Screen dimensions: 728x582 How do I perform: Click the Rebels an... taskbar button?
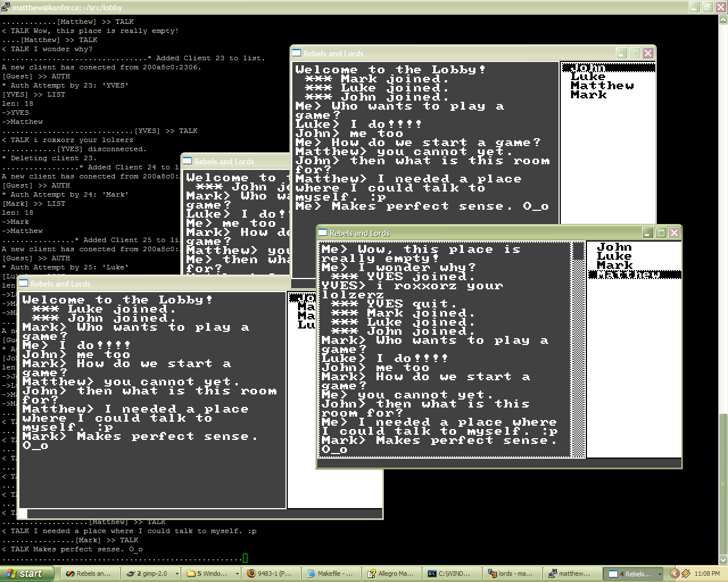coord(89,573)
